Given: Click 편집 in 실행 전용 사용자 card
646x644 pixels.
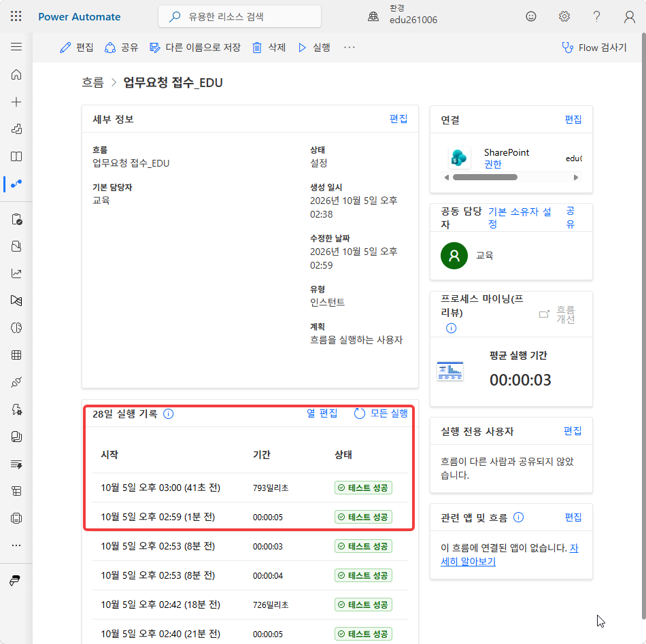Looking at the screenshot, I should (x=573, y=431).
